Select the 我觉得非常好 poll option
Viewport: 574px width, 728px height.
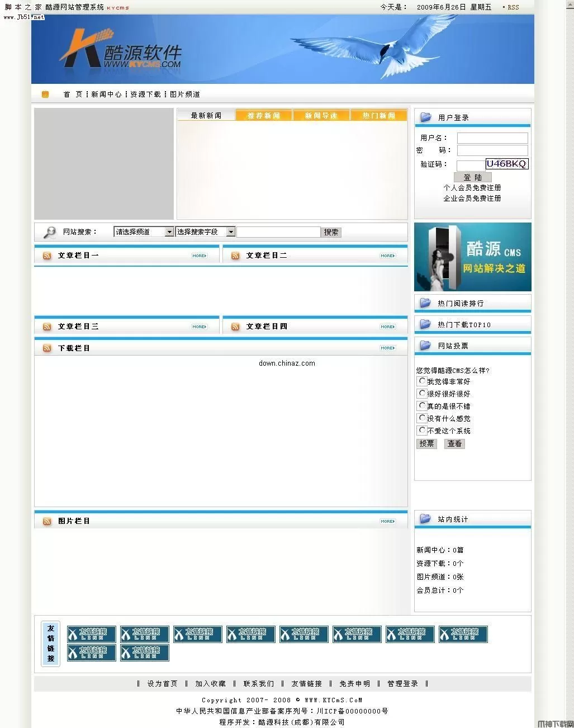tap(421, 381)
